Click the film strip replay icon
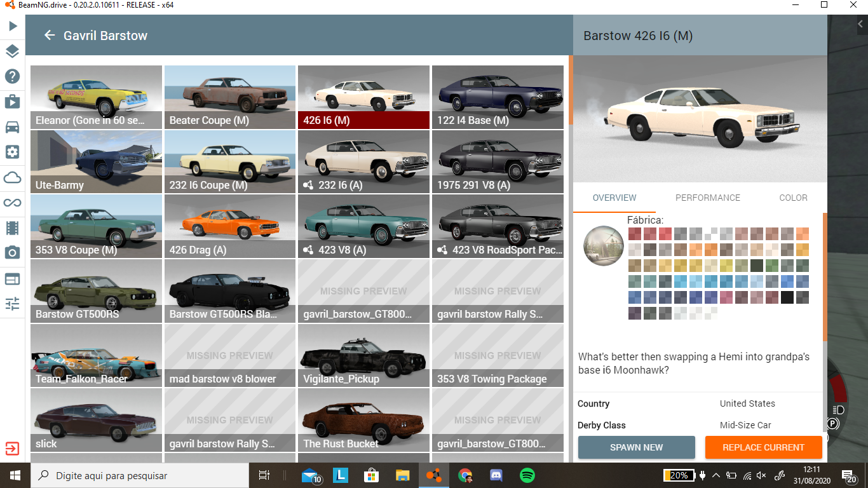The width and height of the screenshot is (868, 488). 12,227
